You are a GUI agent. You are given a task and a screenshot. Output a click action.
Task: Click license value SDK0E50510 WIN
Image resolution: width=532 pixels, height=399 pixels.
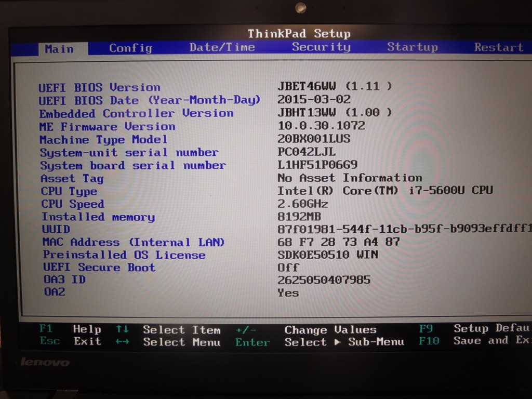(328, 255)
